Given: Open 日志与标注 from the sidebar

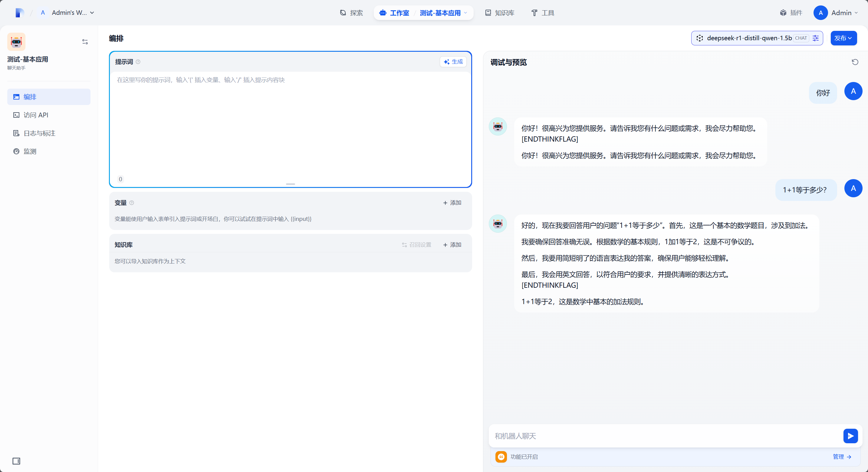Looking at the screenshot, I should (x=39, y=133).
